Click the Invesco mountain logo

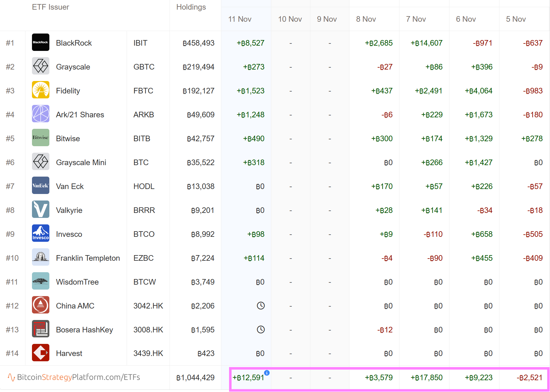[40, 233]
